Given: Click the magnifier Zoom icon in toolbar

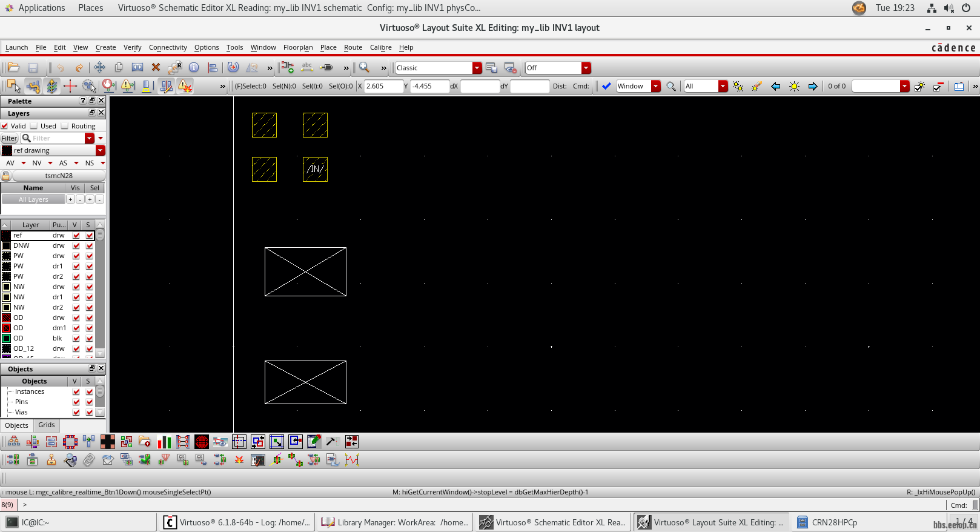Looking at the screenshot, I should (x=364, y=67).
